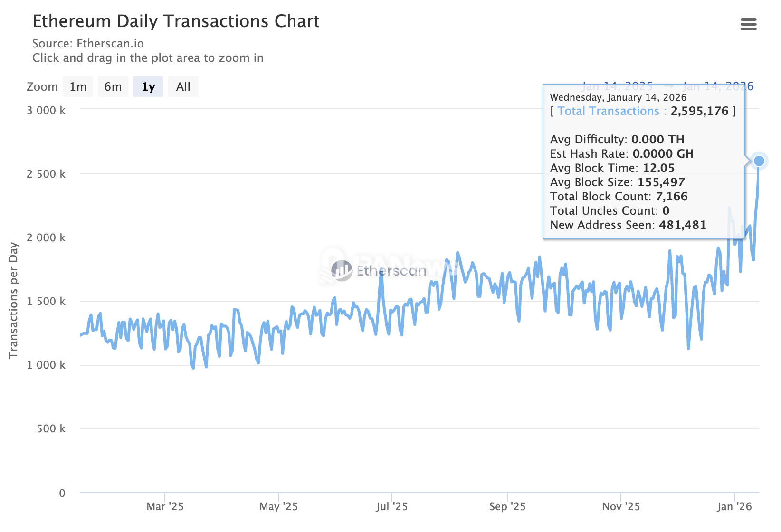Show All data zoom range
The image size is (781, 532).
pyautogui.click(x=183, y=87)
